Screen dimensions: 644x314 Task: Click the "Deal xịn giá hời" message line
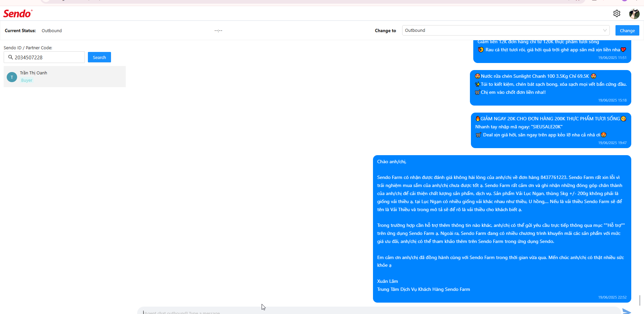(541, 135)
